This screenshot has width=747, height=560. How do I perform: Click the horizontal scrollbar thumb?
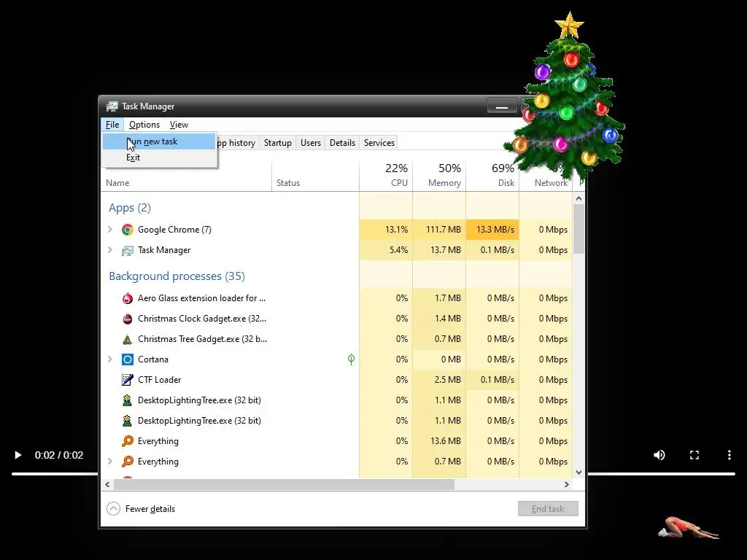[x=284, y=485]
